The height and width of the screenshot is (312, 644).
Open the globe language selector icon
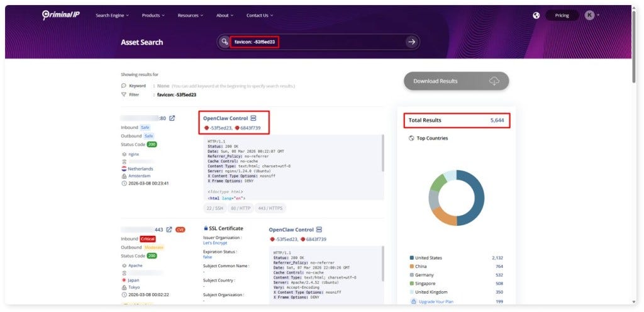point(536,16)
